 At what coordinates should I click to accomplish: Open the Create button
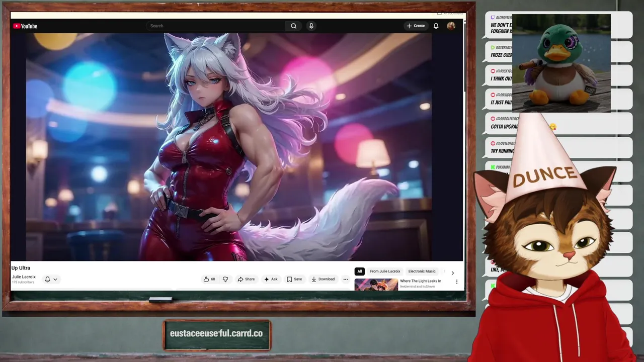click(416, 26)
